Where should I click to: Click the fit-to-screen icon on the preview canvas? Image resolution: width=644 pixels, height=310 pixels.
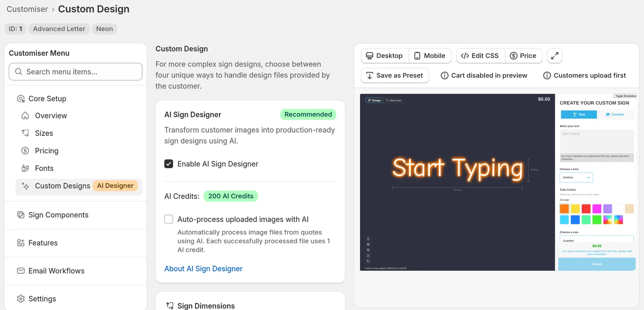[368, 256]
